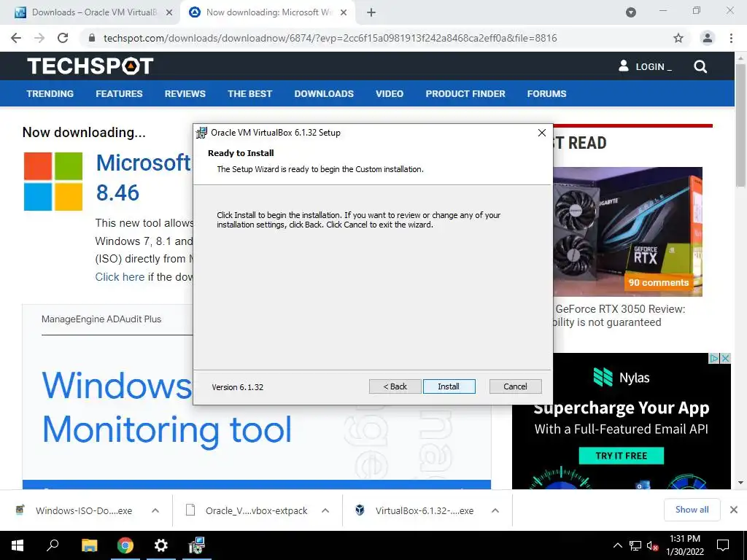Click the Microsoft Windows logo image
The height and width of the screenshot is (560, 747).
[x=53, y=182]
